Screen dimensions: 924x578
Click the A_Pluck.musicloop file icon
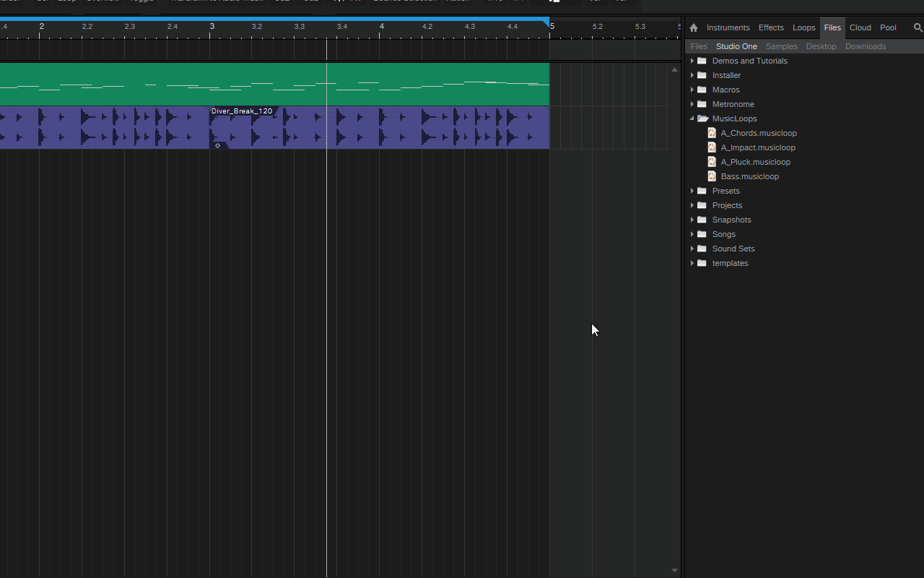pyautogui.click(x=712, y=162)
